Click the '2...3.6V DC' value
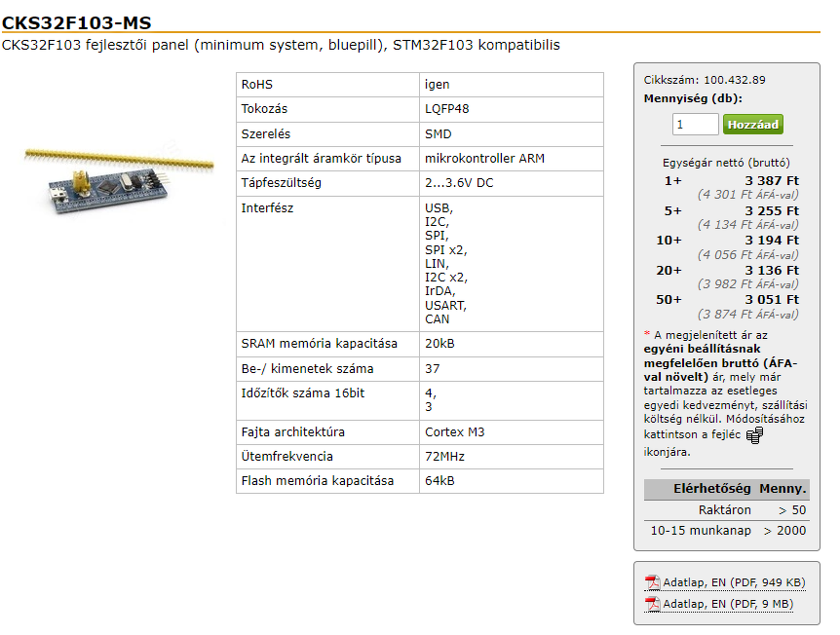840x635 pixels. [459, 183]
